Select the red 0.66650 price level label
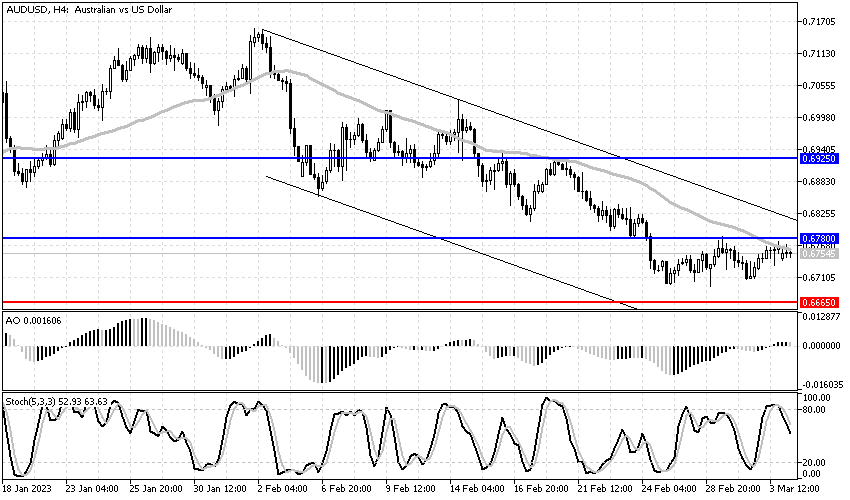850x500 pixels. [x=819, y=303]
